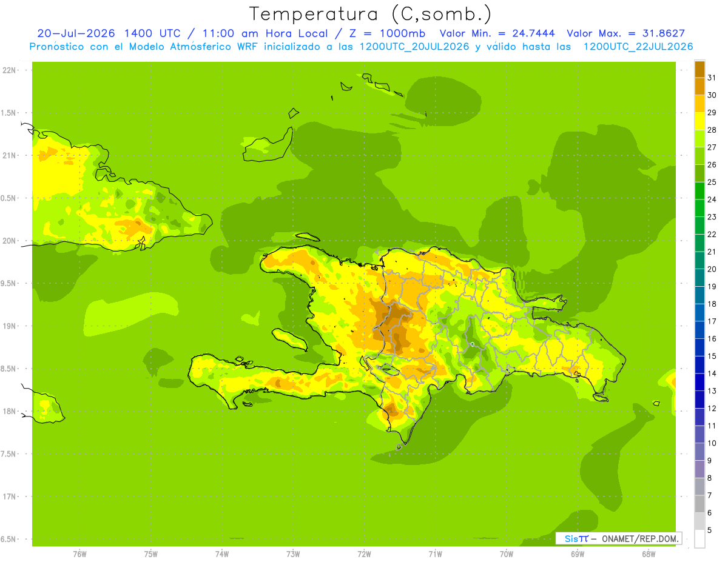Pick the legend swatch between 29 and 30
The height and width of the screenshot is (562, 728).
pos(699,104)
